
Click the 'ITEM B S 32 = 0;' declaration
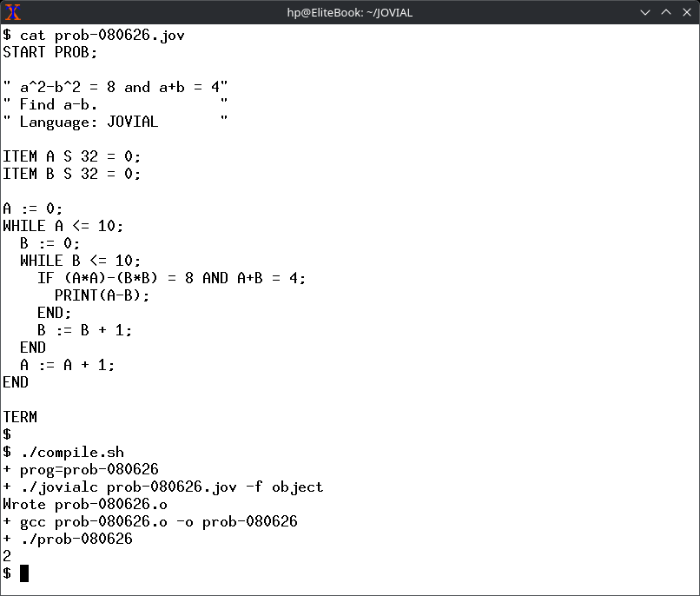pyautogui.click(x=72, y=174)
